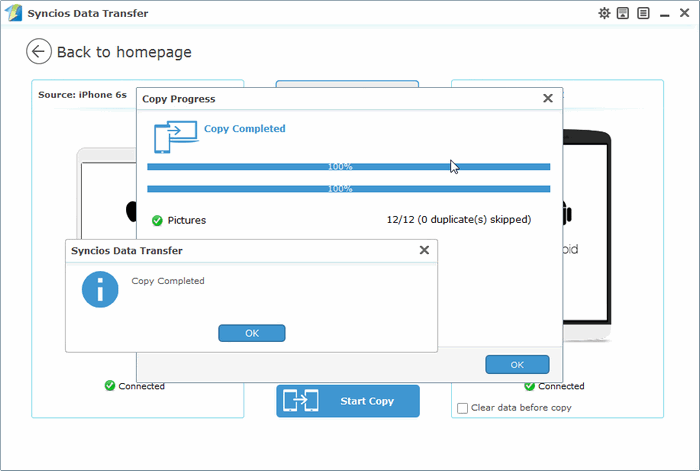The width and height of the screenshot is (700, 471).
Task: Click the target Connected green check icon
Action: 529,386
